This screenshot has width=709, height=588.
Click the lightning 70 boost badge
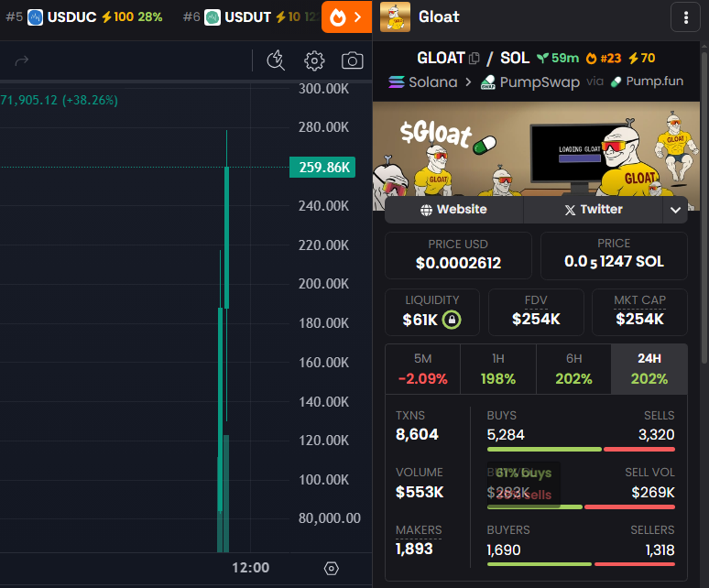tap(642, 59)
